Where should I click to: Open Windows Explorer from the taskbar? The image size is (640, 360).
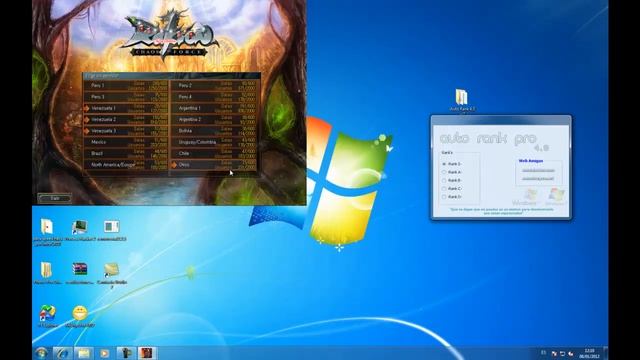coord(84,353)
